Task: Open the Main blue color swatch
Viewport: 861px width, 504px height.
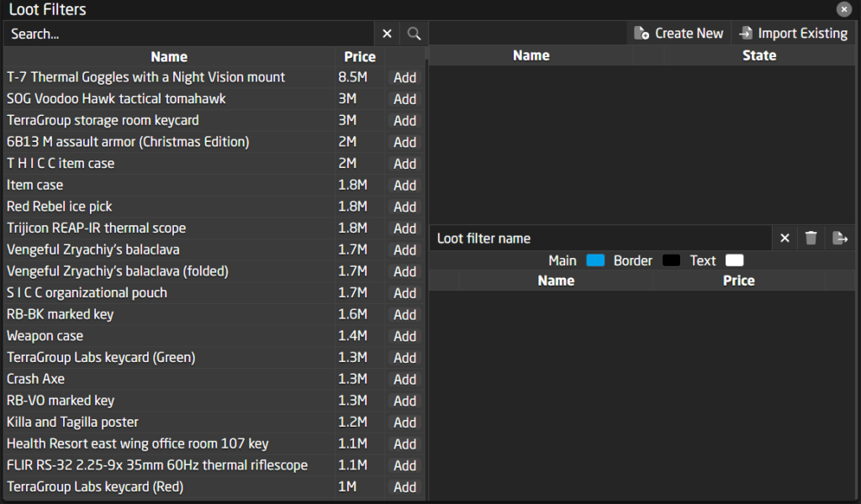Action: click(595, 260)
